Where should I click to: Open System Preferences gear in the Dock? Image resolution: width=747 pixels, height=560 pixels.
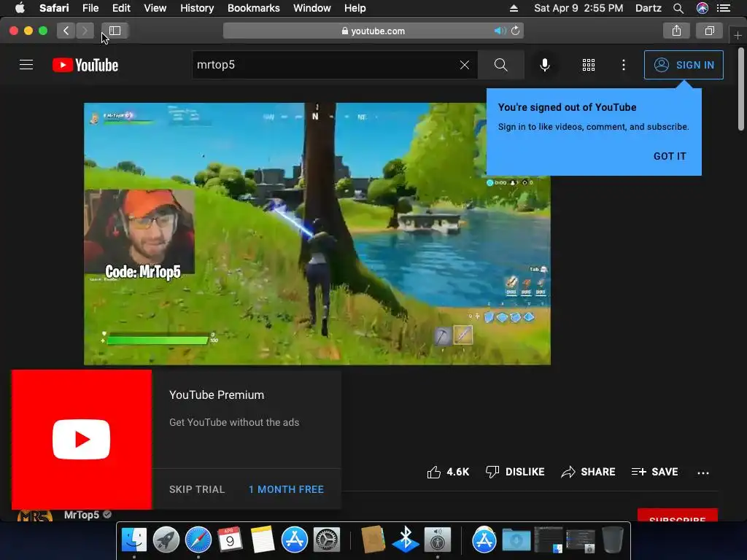pyautogui.click(x=326, y=540)
